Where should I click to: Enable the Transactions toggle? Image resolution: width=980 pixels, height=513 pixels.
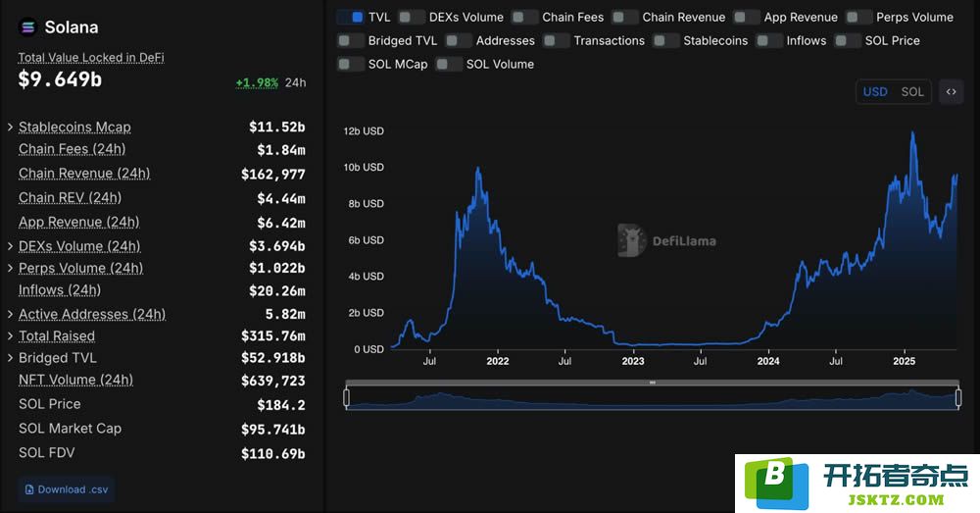coord(556,40)
